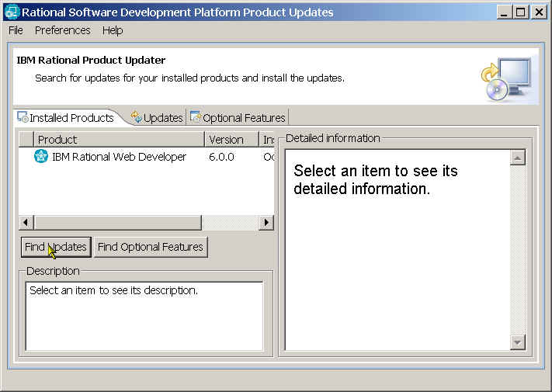Minimize the Product Updates window
Image resolution: width=552 pixels, height=392 pixels.
pos(504,12)
